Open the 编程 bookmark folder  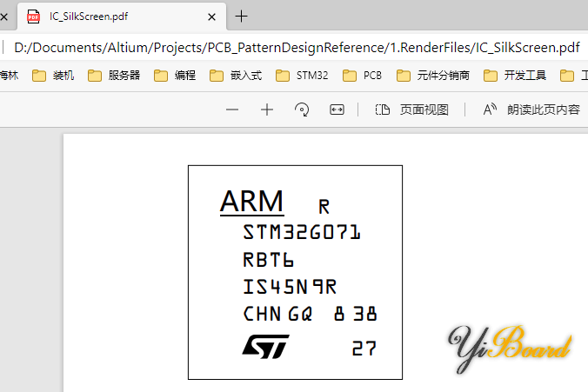pyautogui.click(x=174, y=76)
